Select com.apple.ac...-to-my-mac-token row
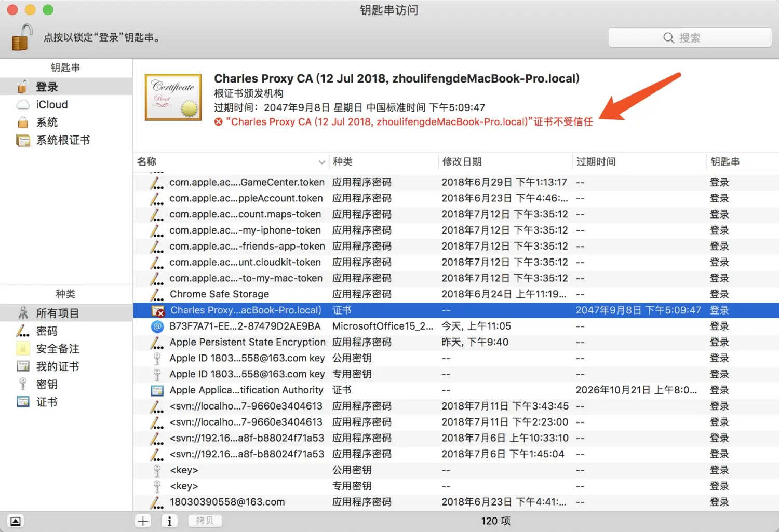Screen dimensions: 779x532 (456, 278)
